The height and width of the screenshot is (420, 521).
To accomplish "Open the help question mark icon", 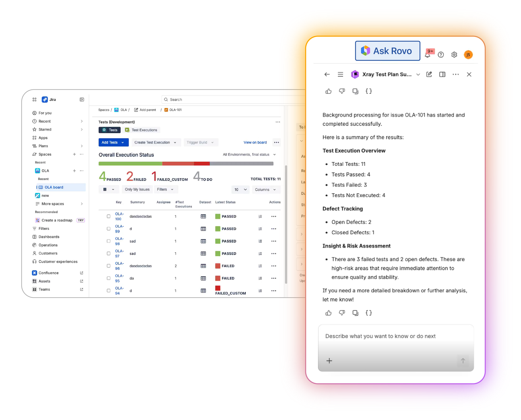I will click(x=441, y=55).
